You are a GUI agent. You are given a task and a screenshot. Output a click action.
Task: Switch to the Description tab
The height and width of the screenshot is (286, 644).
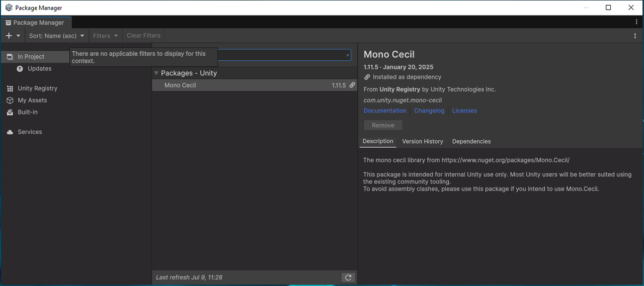coord(378,141)
